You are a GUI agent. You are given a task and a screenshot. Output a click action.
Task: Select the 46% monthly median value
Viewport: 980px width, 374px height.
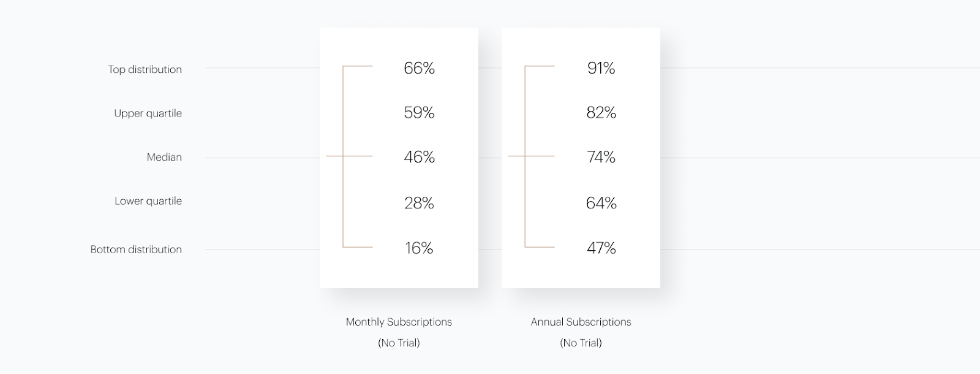tap(419, 157)
